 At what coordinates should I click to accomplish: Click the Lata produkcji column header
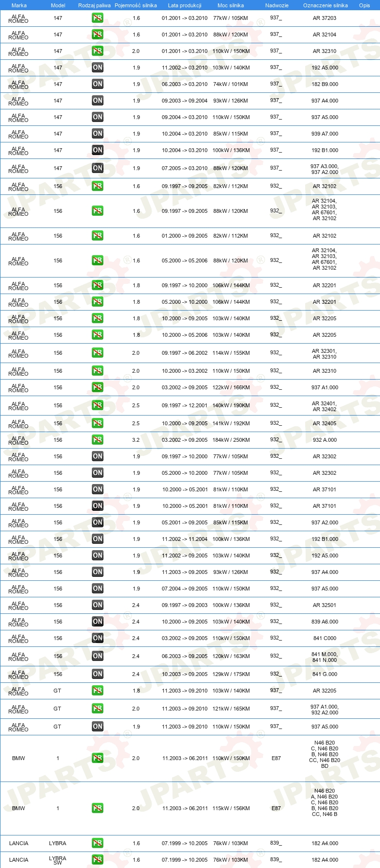coord(185,5)
